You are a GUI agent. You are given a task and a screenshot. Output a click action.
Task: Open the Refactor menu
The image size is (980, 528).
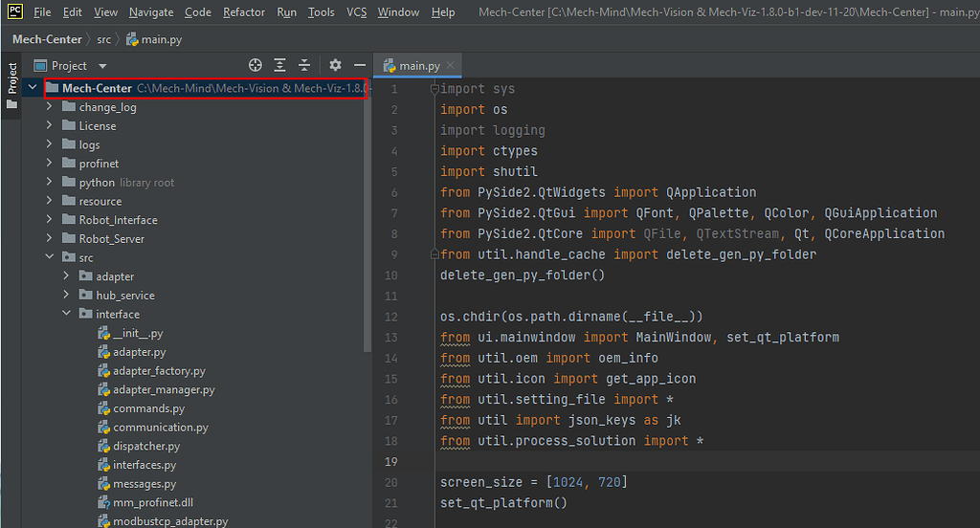pyautogui.click(x=244, y=11)
